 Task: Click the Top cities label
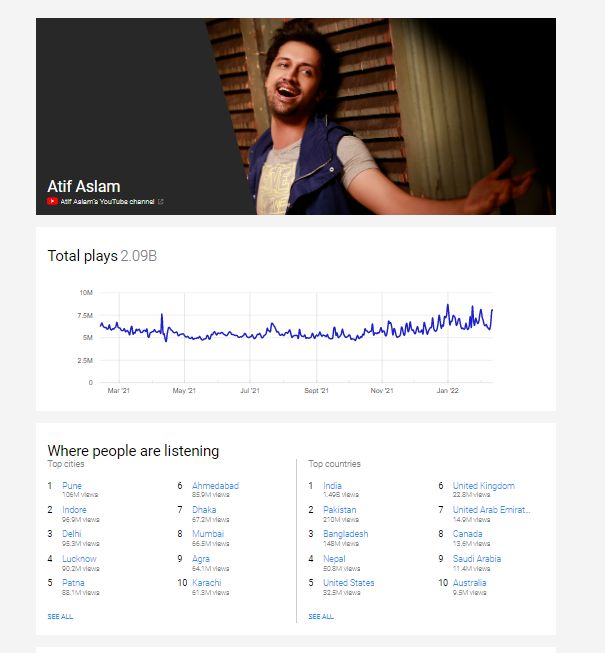(x=66, y=464)
